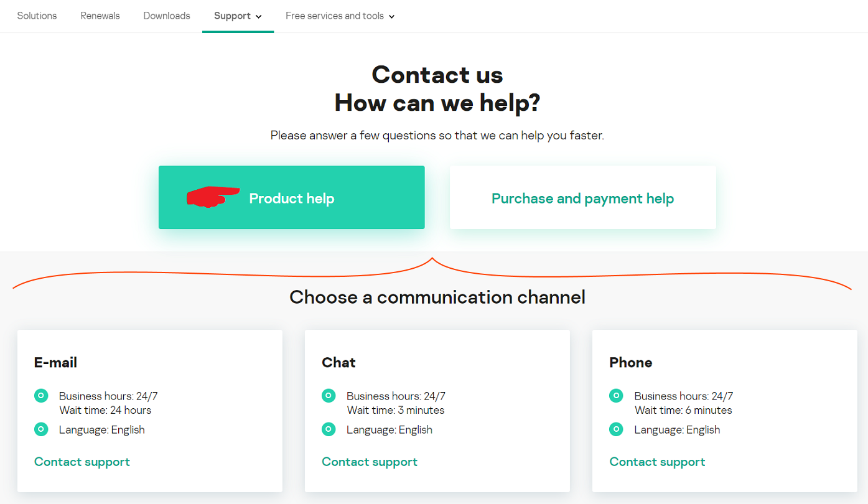The image size is (868, 504).
Task: Click Contact support under E-mail
Action: pyautogui.click(x=82, y=462)
